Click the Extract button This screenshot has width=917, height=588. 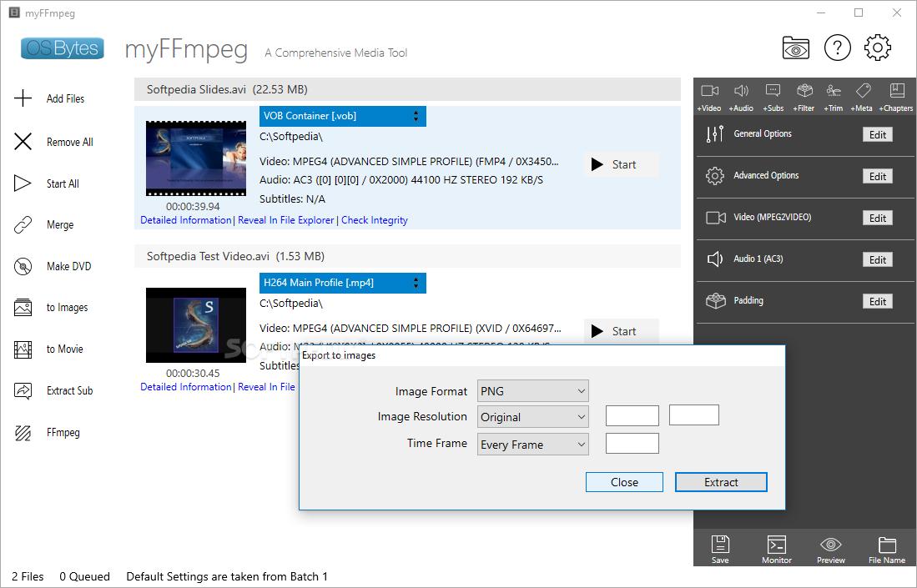[x=721, y=482]
